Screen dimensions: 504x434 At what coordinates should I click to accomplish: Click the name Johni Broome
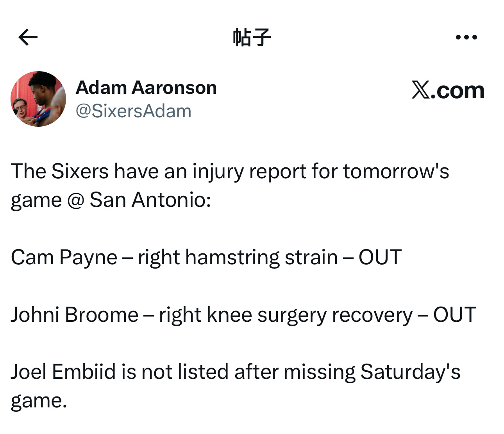point(74,315)
